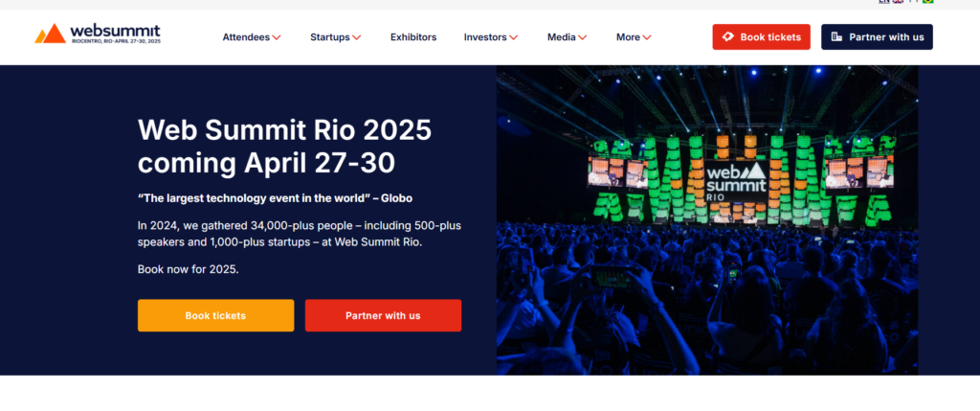980x411 pixels.
Task: Select the Attendees menu label
Action: pos(246,37)
